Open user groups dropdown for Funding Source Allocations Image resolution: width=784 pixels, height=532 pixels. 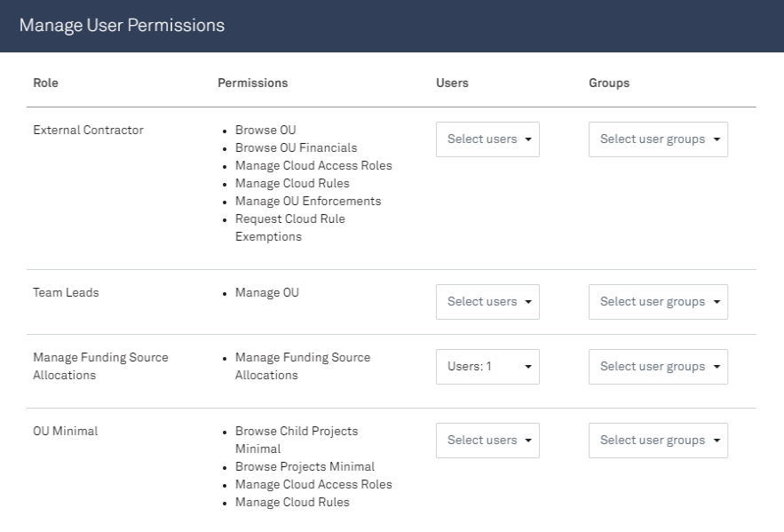[658, 367]
